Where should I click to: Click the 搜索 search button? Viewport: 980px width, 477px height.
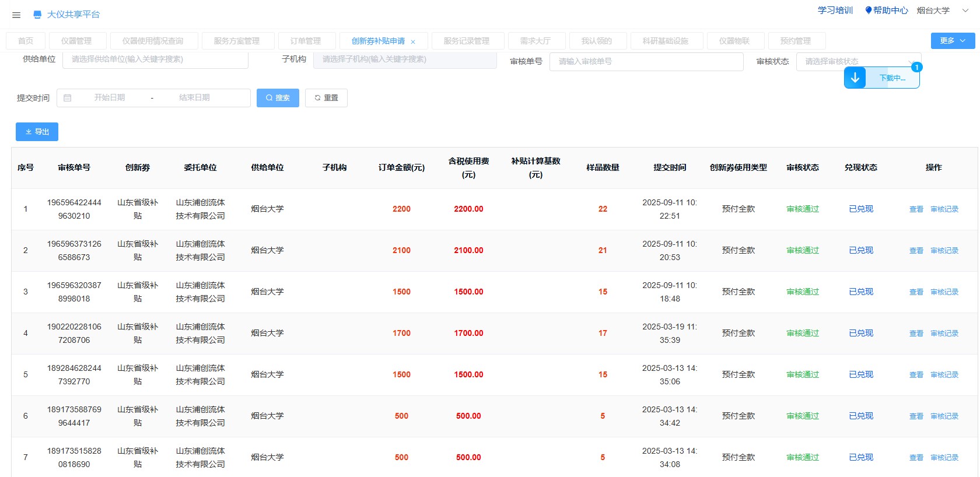pyautogui.click(x=278, y=98)
